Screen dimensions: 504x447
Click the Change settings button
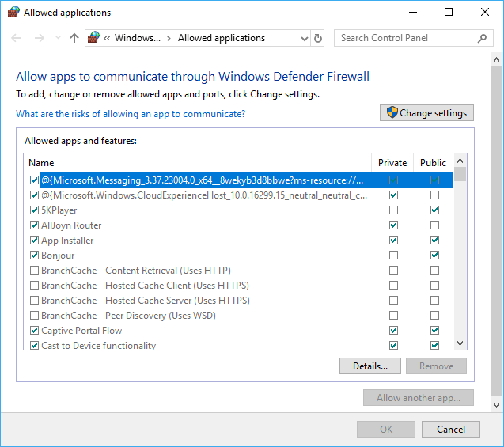tap(426, 113)
